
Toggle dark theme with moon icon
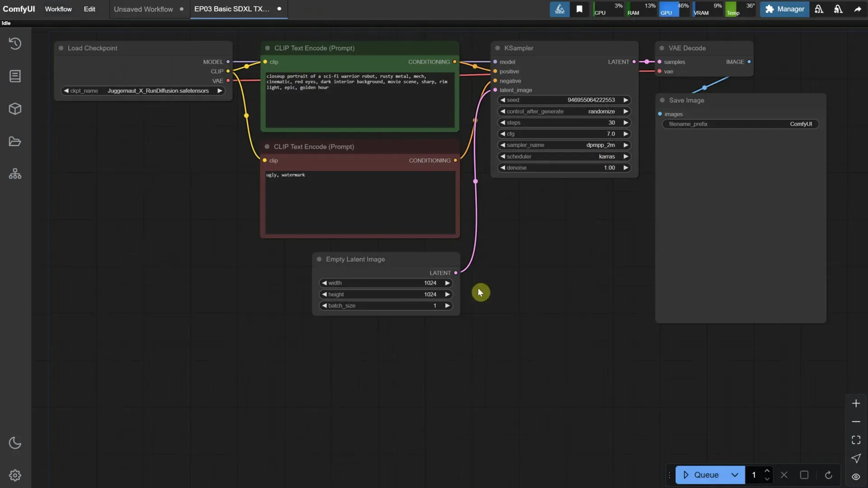point(15,443)
